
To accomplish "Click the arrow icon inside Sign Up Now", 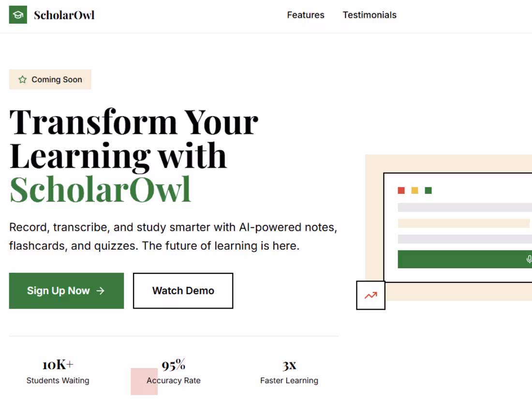I will (x=101, y=291).
